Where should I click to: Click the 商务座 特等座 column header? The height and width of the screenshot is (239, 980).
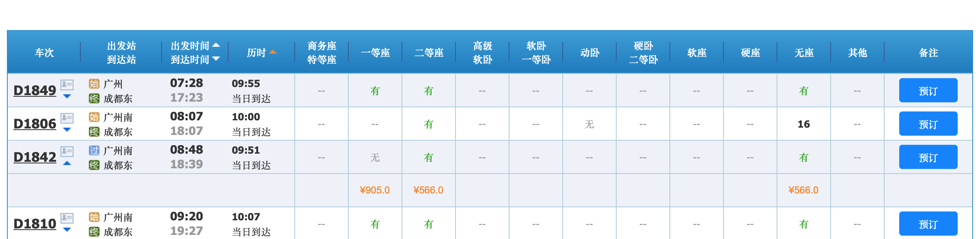coord(322,53)
